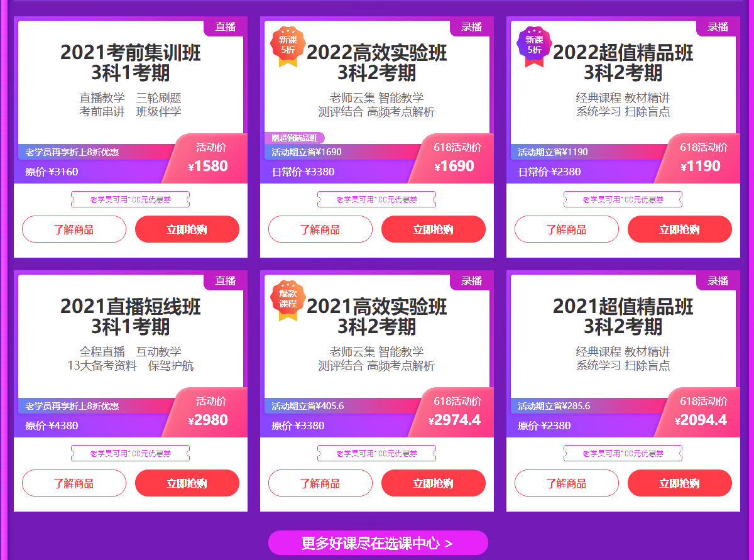Click the 录播 tag on 2022高效实验班 card

(472, 27)
